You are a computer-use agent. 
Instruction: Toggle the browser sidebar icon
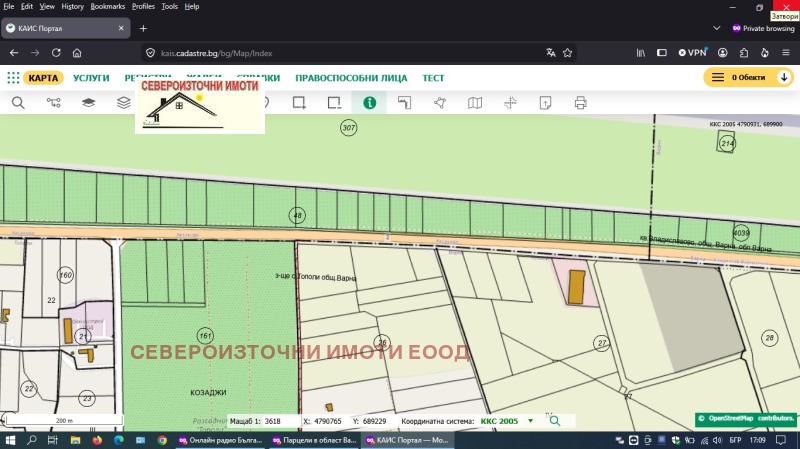[x=662, y=53]
